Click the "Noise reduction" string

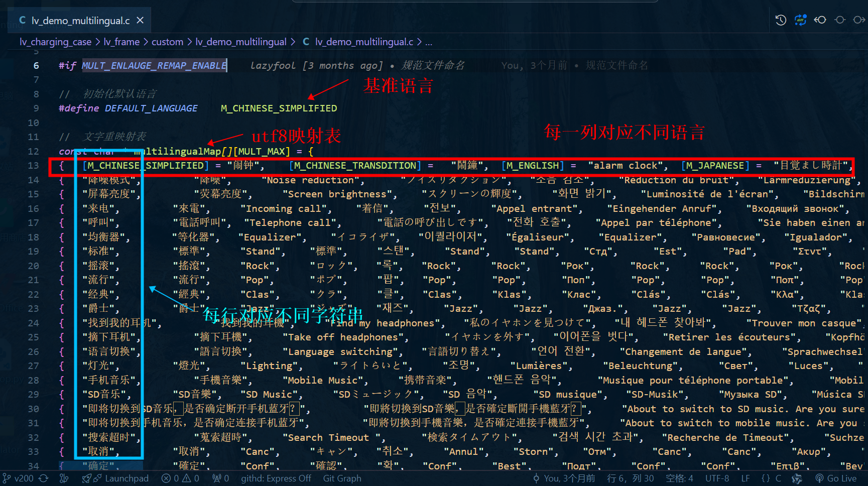[313, 180]
